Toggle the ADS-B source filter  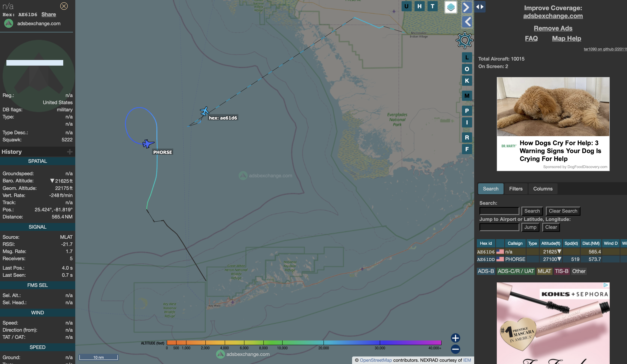click(x=486, y=271)
